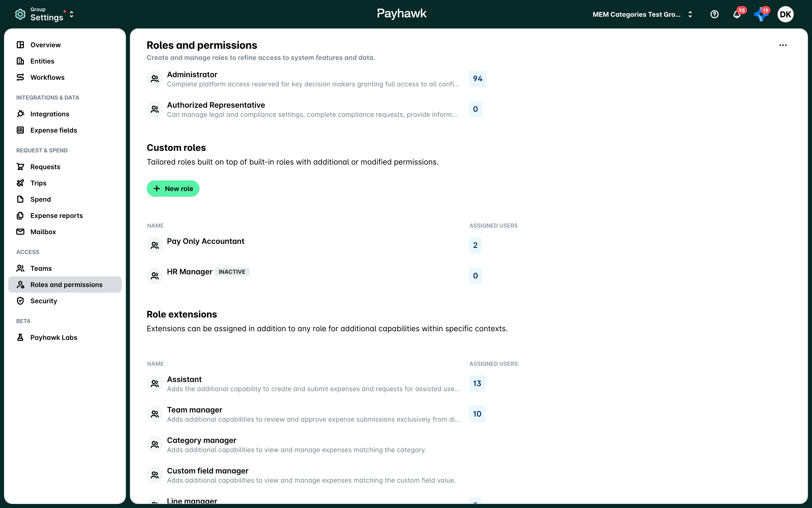The height and width of the screenshot is (508, 812).
Task: Open the DK user avatar menu
Action: coord(785,14)
